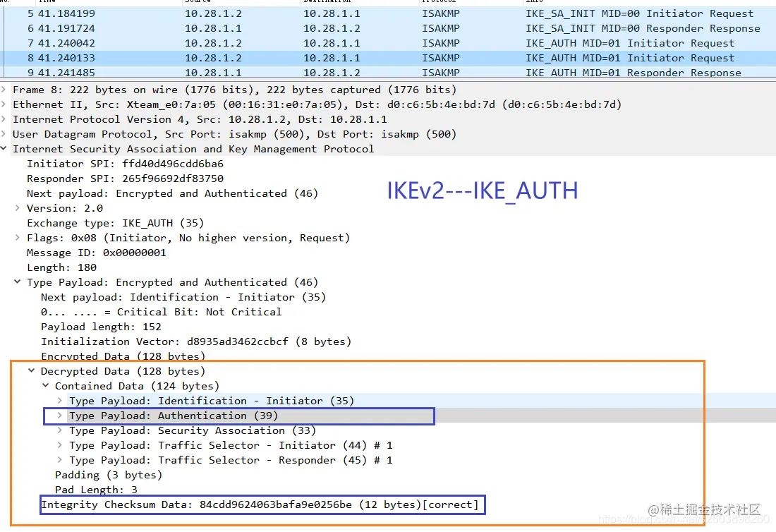Expand User Datagram Protocol layer
This screenshot has width=776, height=532.
pyautogui.click(x=4, y=134)
